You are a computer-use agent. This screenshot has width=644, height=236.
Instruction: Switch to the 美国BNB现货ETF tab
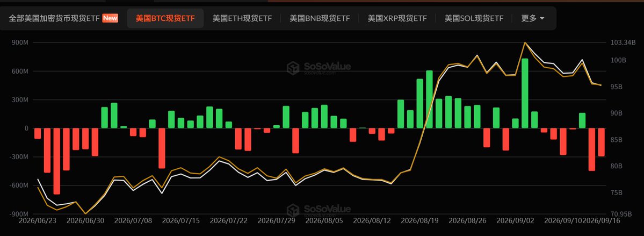click(x=320, y=18)
